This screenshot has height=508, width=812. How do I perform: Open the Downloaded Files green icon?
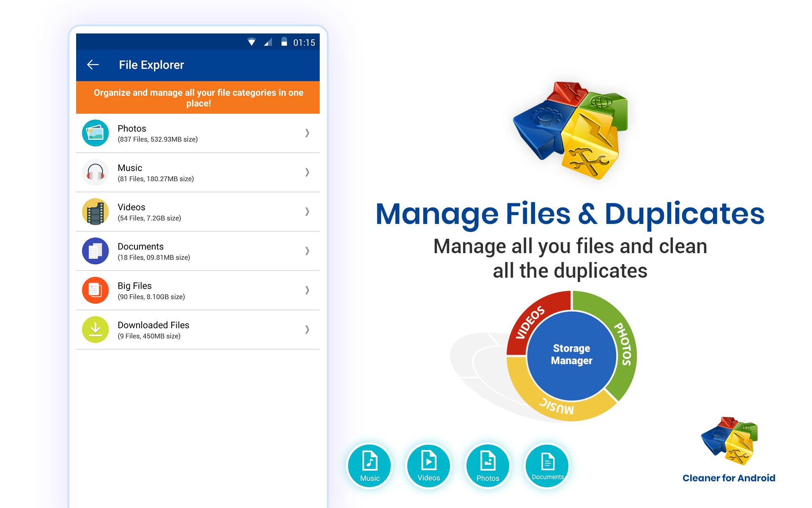pyautogui.click(x=95, y=330)
